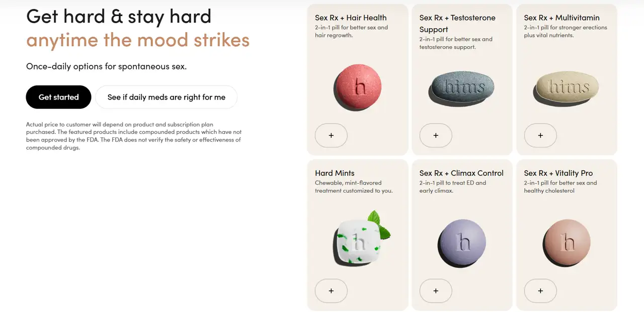The width and height of the screenshot is (644, 312).
Task: Open plus button under Sex Rx + Multivitamin
Action: [540, 135]
